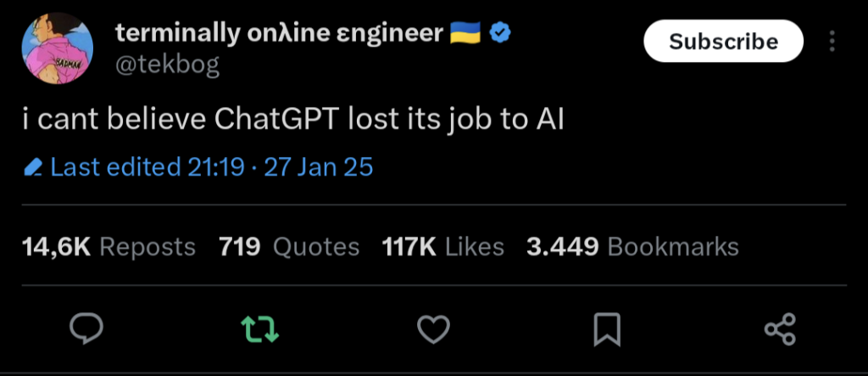868x376 pixels.
Task: Undo the green repost arrows icon
Action: [259, 328]
